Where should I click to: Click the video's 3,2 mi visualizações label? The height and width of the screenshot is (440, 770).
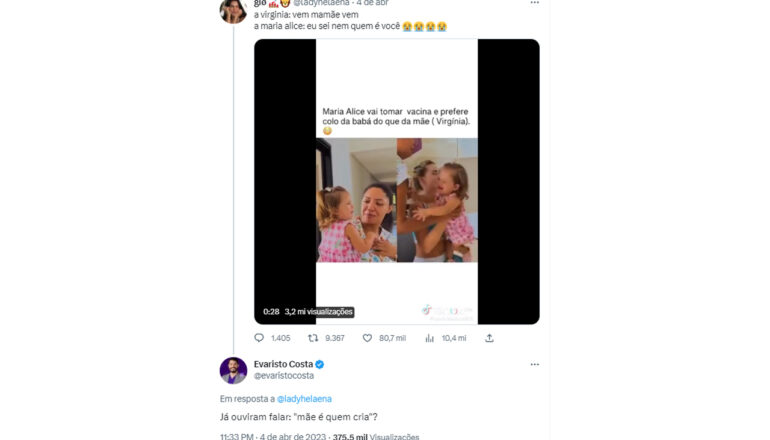[318, 312]
